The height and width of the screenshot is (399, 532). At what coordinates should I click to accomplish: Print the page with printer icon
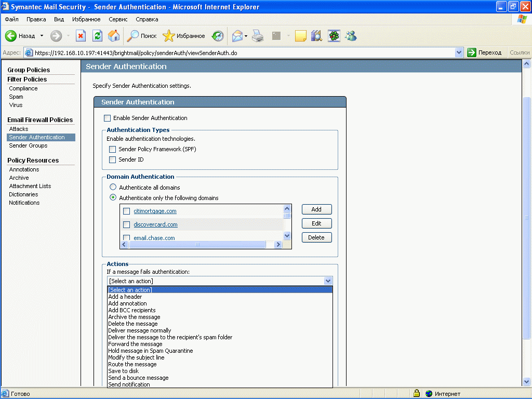258,36
